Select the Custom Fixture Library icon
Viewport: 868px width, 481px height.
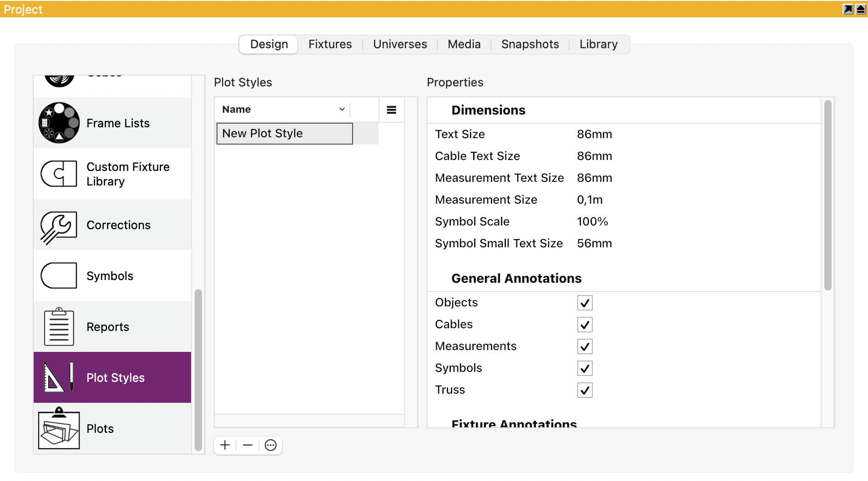coord(59,174)
